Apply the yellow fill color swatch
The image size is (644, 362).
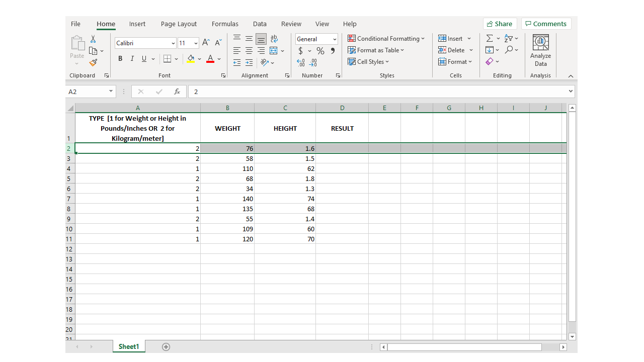(x=191, y=59)
